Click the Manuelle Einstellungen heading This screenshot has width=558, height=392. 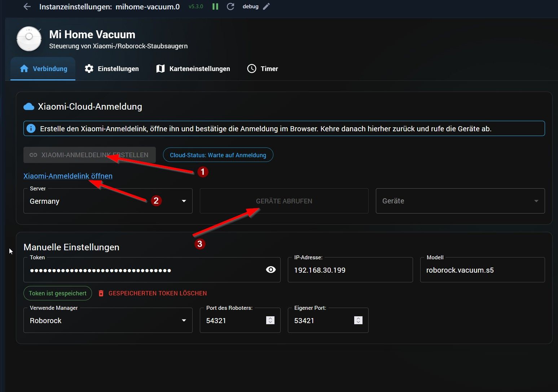(x=71, y=247)
